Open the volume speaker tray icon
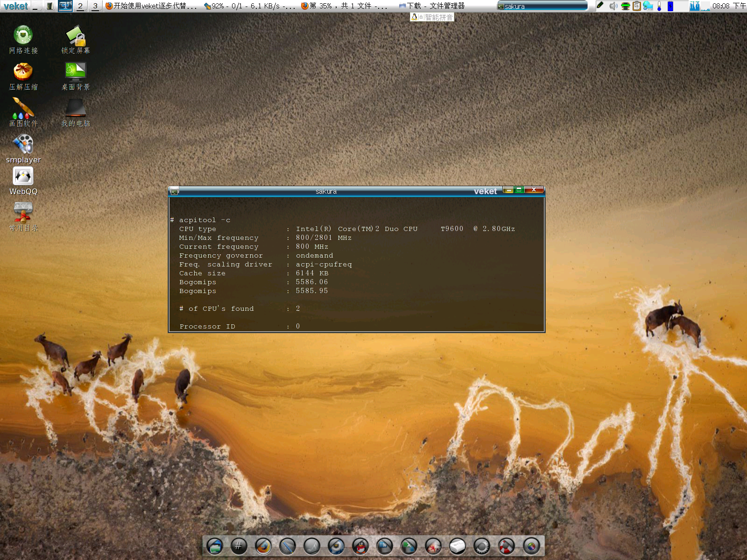Viewport: 747px width, 560px height. pos(613,6)
